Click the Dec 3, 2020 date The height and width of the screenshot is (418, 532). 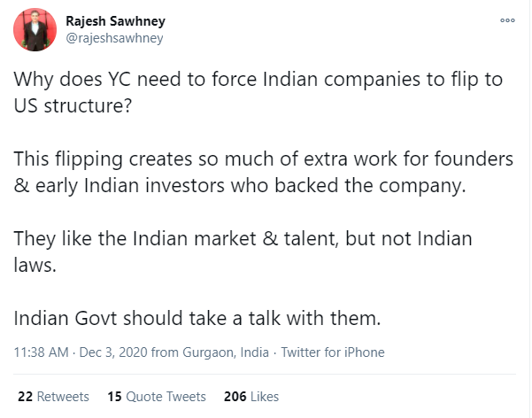point(113,352)
